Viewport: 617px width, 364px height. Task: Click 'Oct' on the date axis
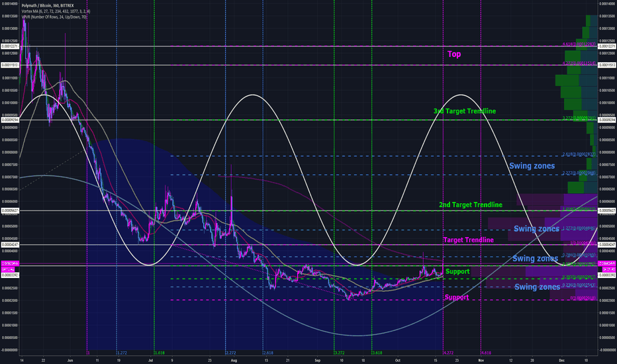click(x=398, y=360)
